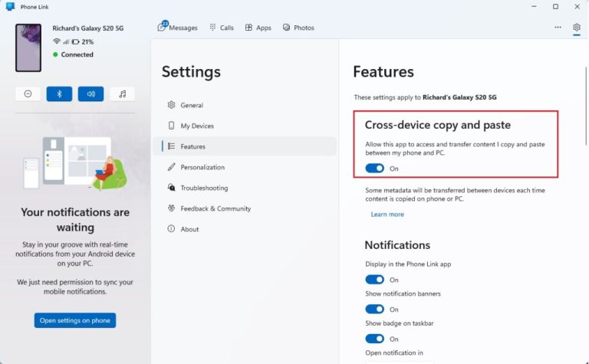Click the music note audio player button
589x364 pixels.
(123, 93)
